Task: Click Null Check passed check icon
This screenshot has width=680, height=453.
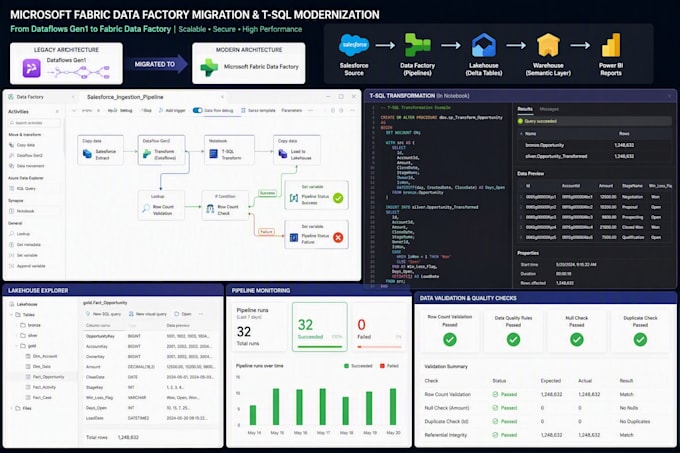Action: tap(577, 339)
